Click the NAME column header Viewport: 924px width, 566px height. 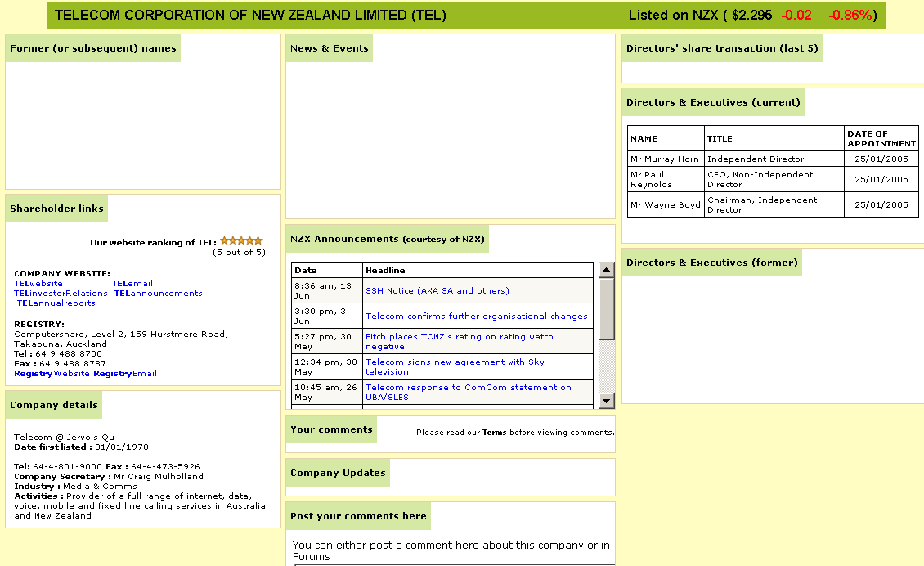(666, 138)
